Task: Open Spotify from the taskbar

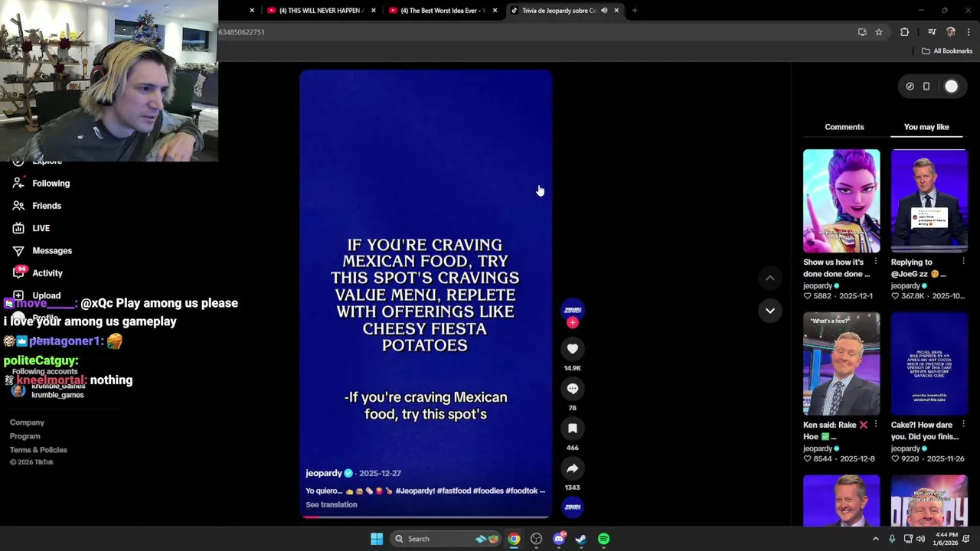Action: coord(603,539)
